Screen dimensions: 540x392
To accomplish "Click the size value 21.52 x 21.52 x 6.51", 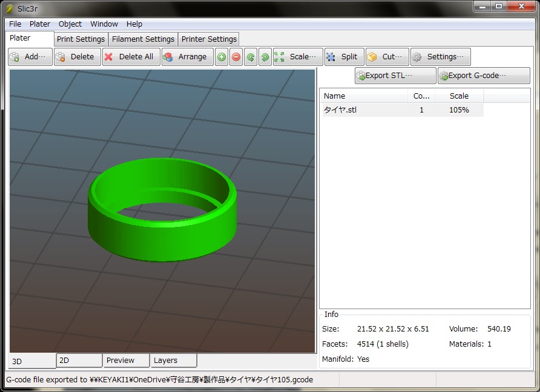I will [393, 329].
